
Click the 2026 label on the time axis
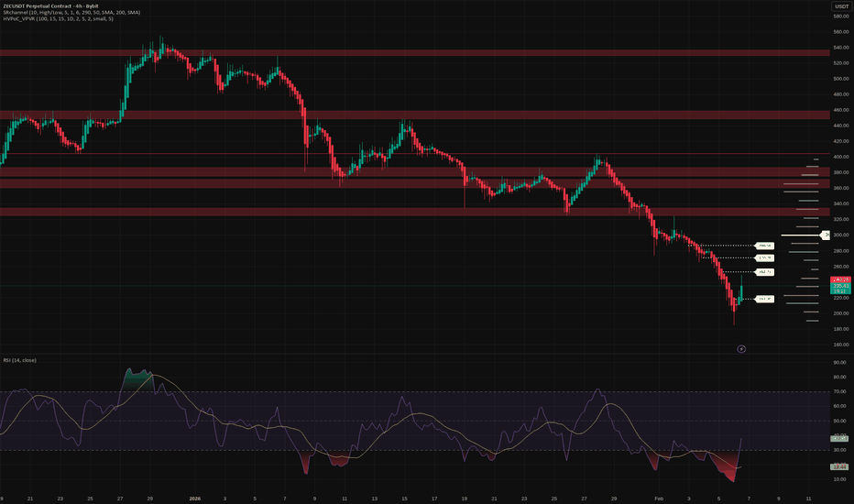click(194, 498)
